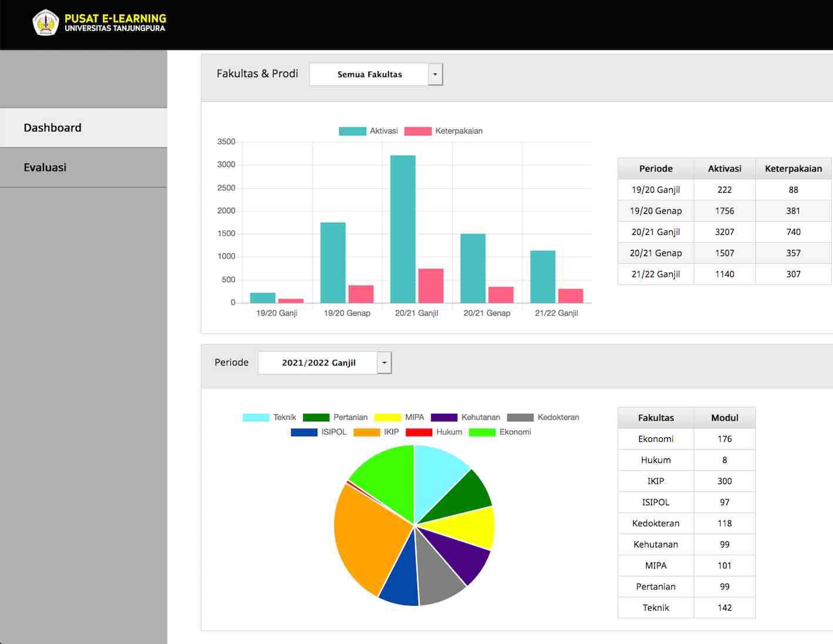
Task: Toggle the Keterpakaian legend in bar chart
Action: [x=444, y=131]
